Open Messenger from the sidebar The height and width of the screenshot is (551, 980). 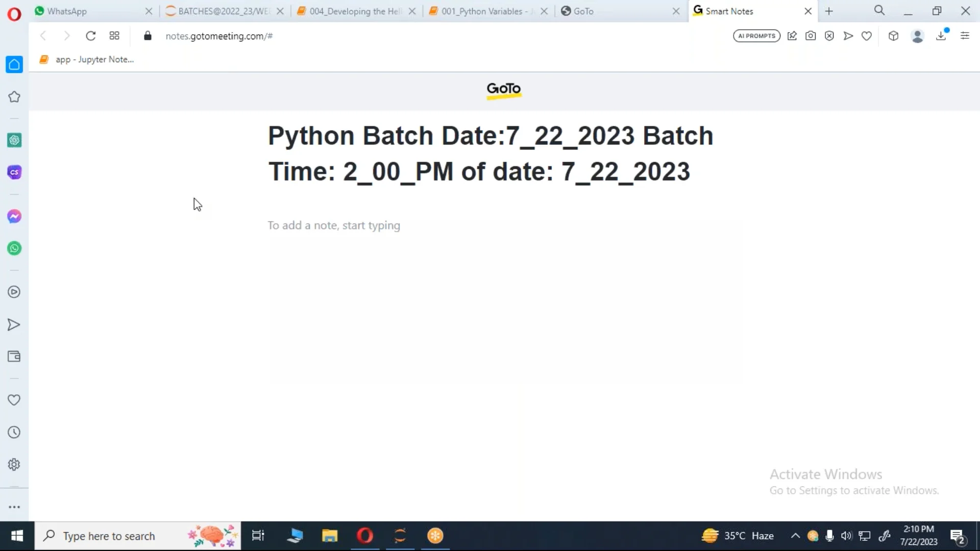[14, 216]
